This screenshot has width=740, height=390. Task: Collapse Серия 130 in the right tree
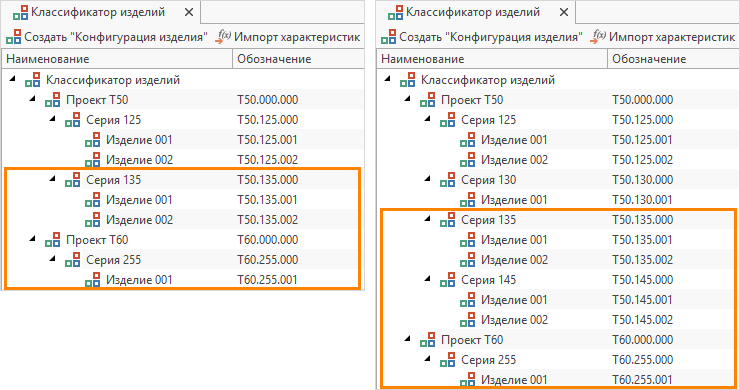tap(428, 179)
